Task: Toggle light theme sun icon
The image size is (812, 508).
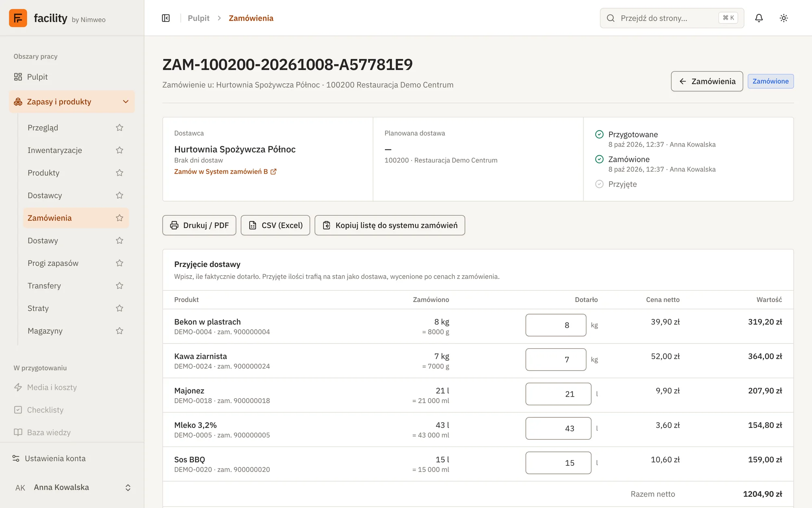Action: point(784,18)
